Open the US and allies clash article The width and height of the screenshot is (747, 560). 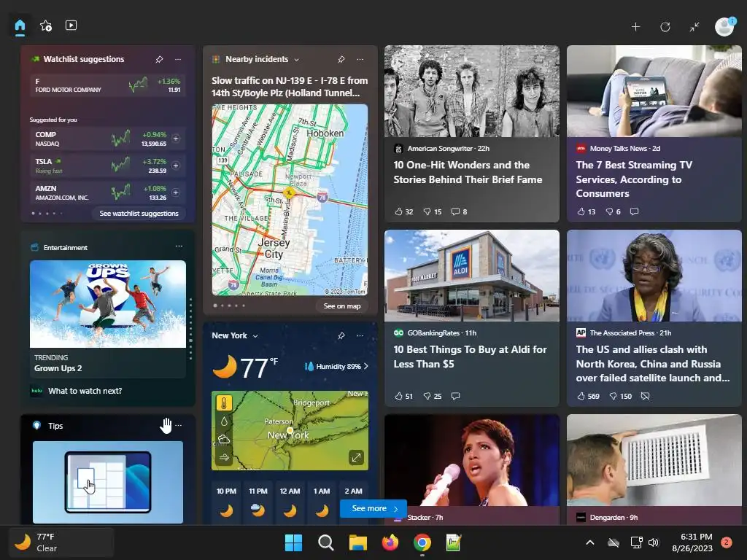click(653, 363)
